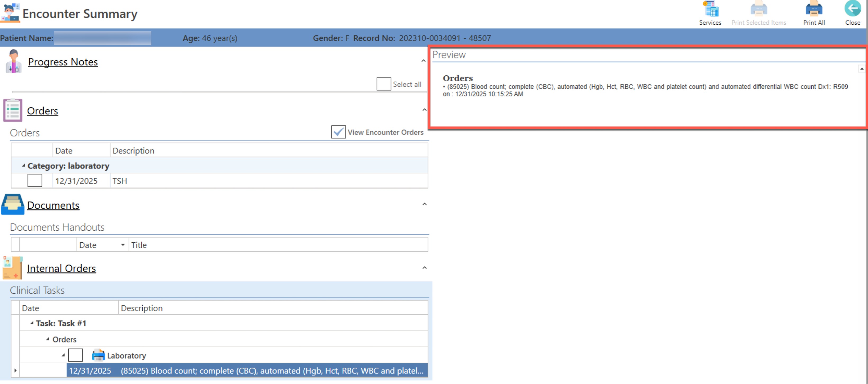The image size is (868, 384).
Task: Open the Date column filter dropdown
Action: (x=123, y=245)
